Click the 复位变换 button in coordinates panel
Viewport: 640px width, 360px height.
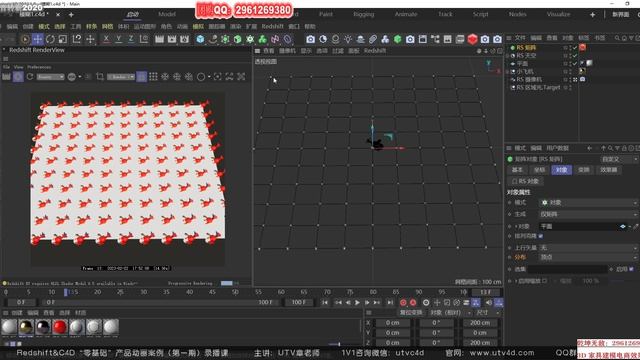(411, 313)
